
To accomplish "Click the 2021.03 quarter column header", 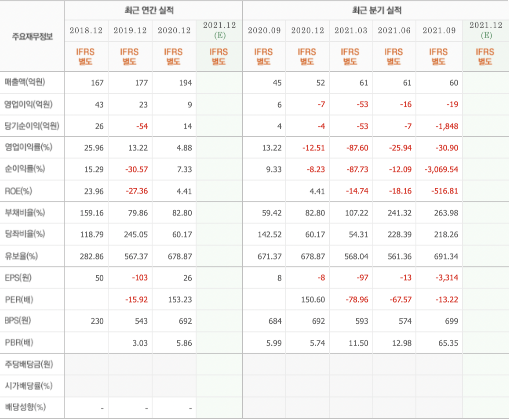I will pyautogui.click(x=351, y=31).
